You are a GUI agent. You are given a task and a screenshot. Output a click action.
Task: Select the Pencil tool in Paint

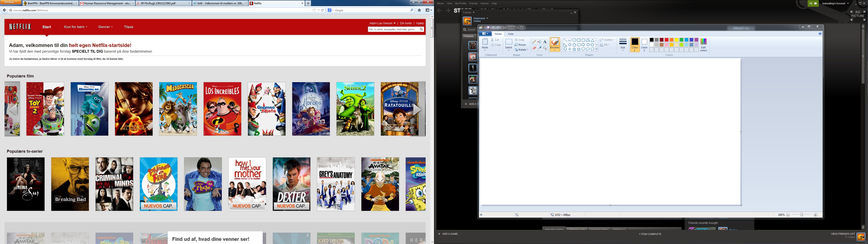pyautogui.click(x=534, y=42)
